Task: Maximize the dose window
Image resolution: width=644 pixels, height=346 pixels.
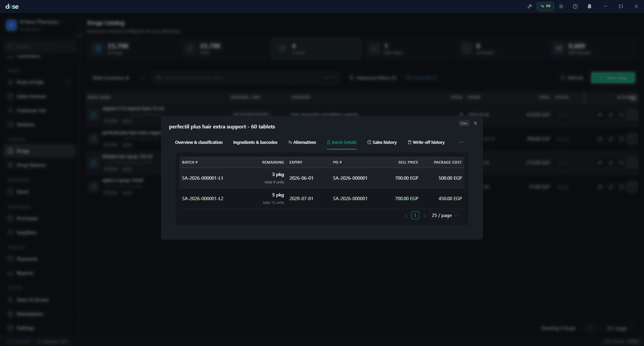Action: coord(621,6)
